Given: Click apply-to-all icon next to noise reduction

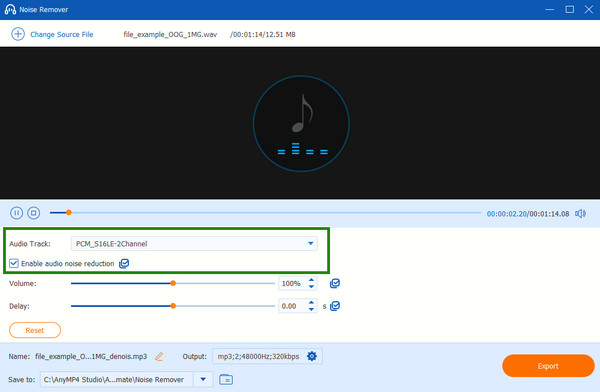Looking at the screenshot, I should [124, 263].
